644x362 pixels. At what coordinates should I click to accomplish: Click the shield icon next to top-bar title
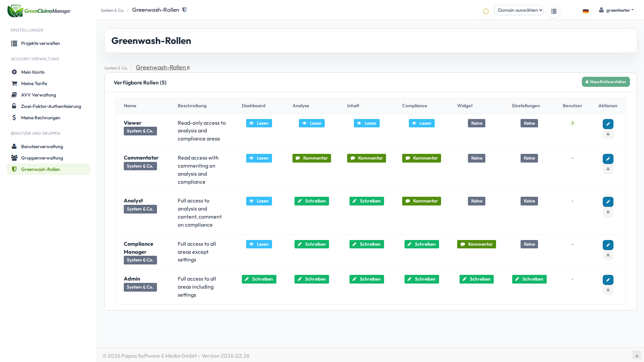pyautogui.click(x=184, y=10)
